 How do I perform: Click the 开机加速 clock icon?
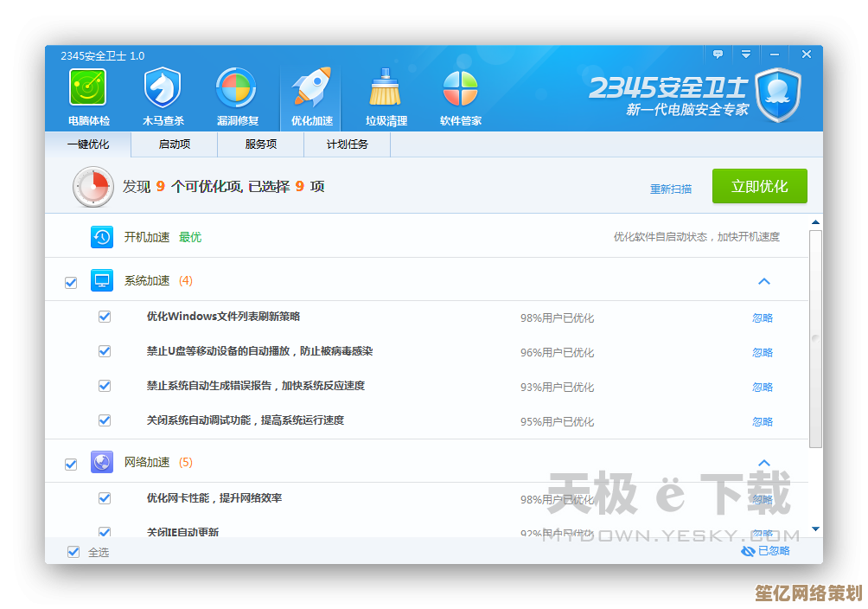[x=102, y=237]
